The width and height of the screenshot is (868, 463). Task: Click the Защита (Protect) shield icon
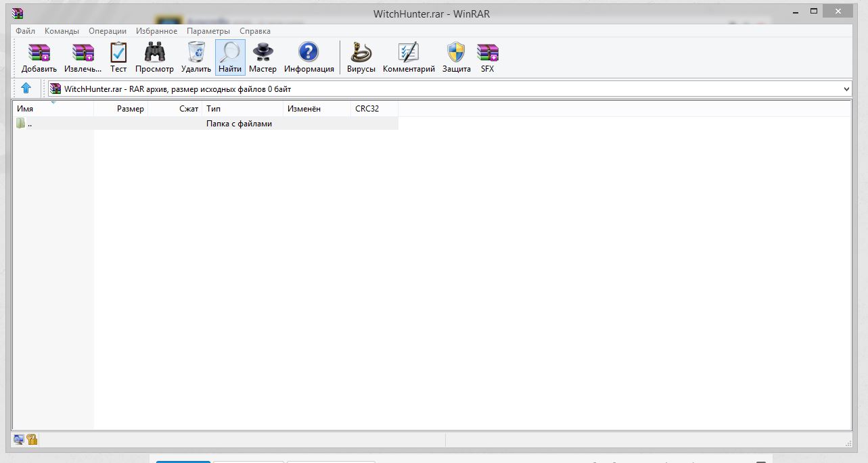(x=456, y=57)
